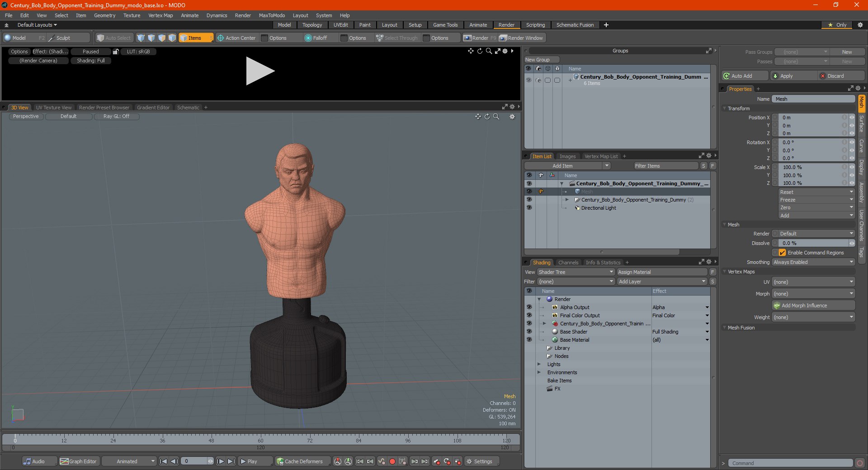Open Default Layouts dropdown
Image resolution: width=868 pixels, height=470 pixels.
[37, 25]
